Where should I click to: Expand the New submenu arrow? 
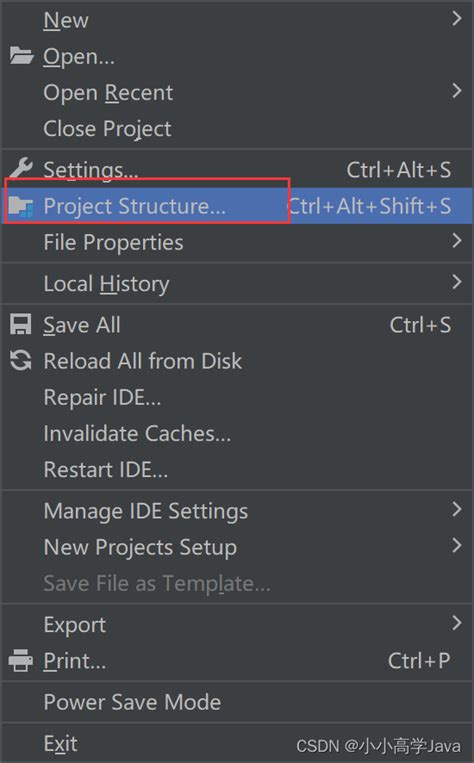pyautogui.click(x=456, y=19)
